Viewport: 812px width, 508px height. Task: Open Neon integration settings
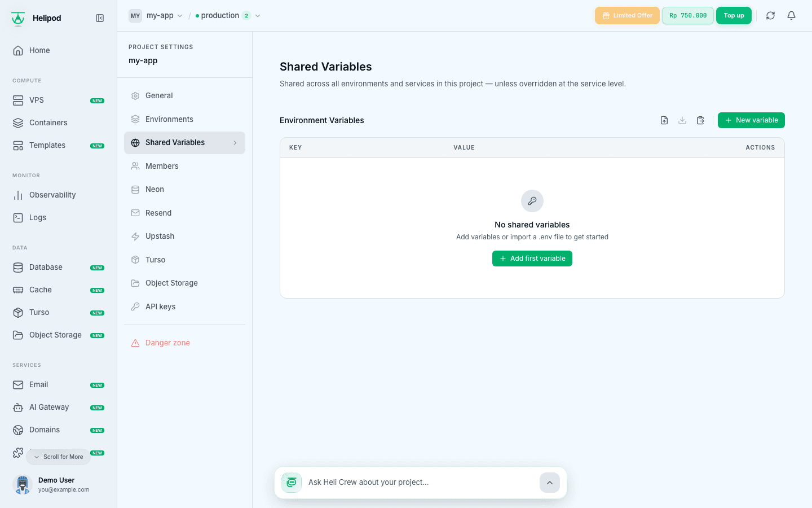(x=184, y=190)
